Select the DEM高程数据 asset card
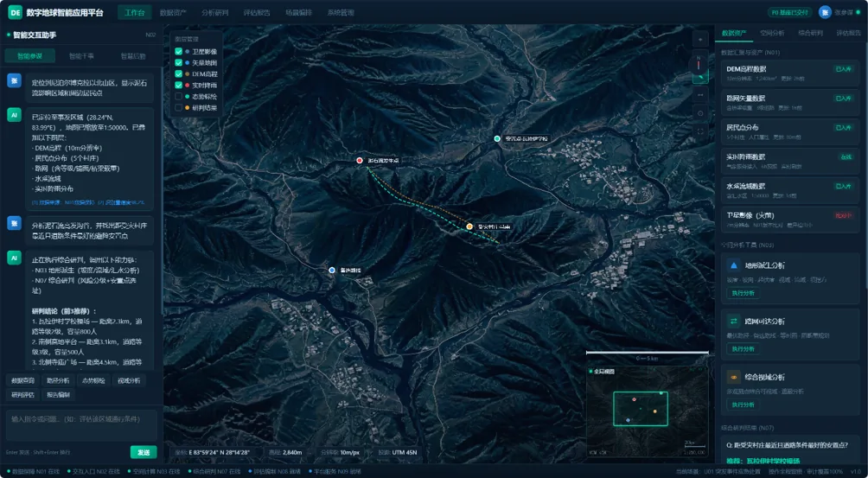Viewport: 868px width, 478px height. 790,73
